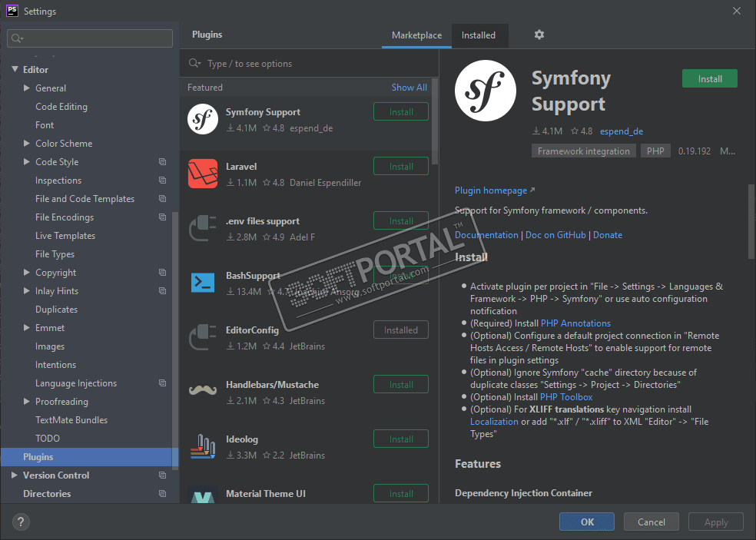Image resolution: width=756 pixels, height=540 pixels.
Task: Expand the Version Control node
Action: coord(15,475)
